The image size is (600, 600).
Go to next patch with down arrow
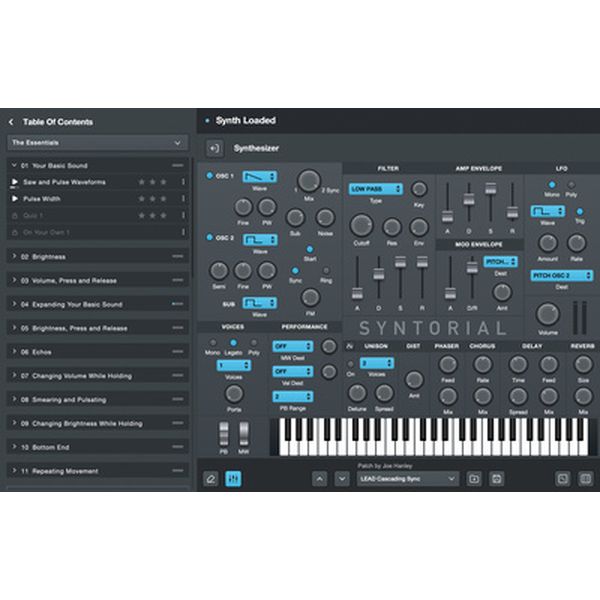[x=342, y=479]
